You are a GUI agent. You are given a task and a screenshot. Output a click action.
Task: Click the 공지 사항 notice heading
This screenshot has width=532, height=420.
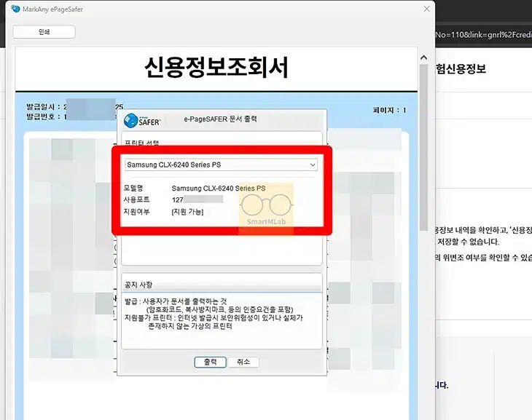click(138, 285)
